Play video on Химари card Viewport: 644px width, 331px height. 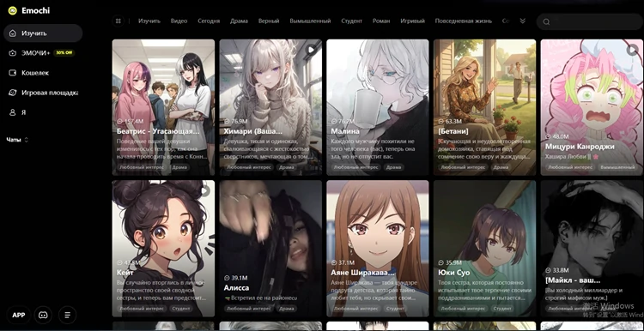point(312,50)
